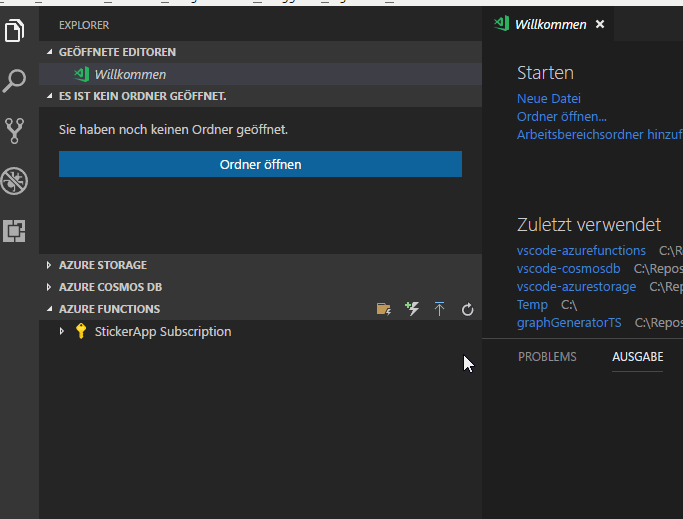Click the VS Code icon on Willkommen tab

click(501, 24)
